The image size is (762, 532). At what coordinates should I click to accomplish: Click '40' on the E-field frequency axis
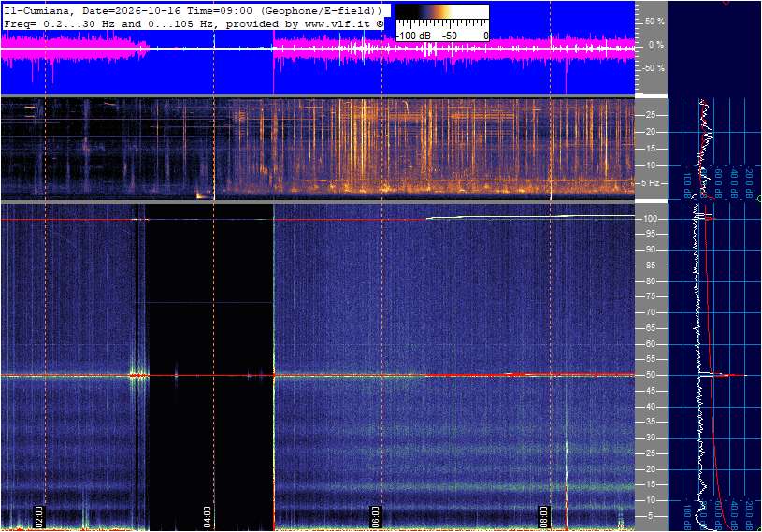click(x=650, y=406)
